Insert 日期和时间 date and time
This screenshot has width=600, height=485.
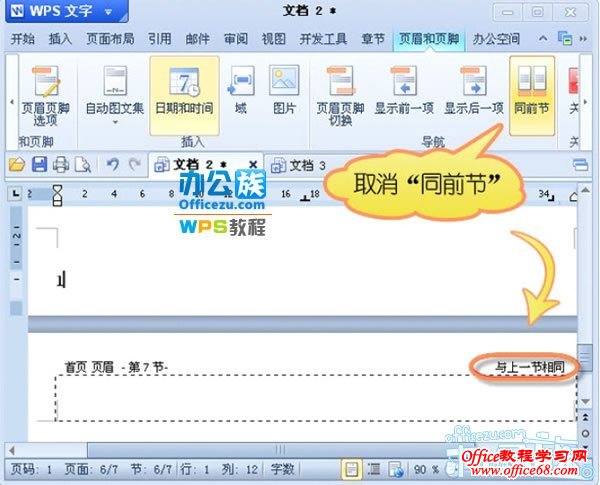(184, 96)
